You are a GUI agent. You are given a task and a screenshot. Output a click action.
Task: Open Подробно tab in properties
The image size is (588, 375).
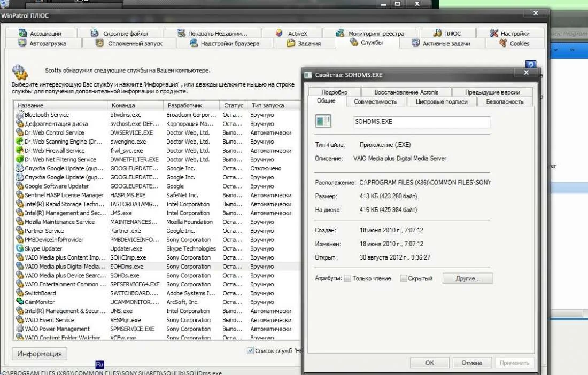click(x=335, y=92)
